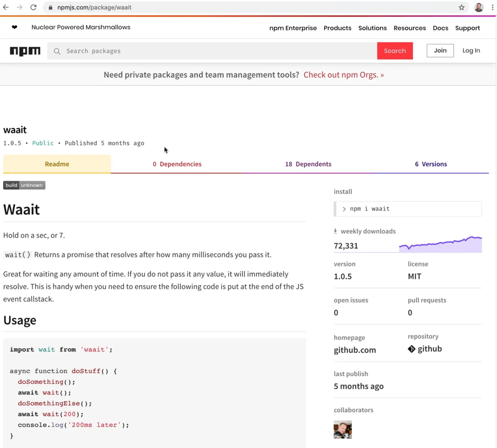
Task: Click the Join button
Action: [x=440, y=51]
